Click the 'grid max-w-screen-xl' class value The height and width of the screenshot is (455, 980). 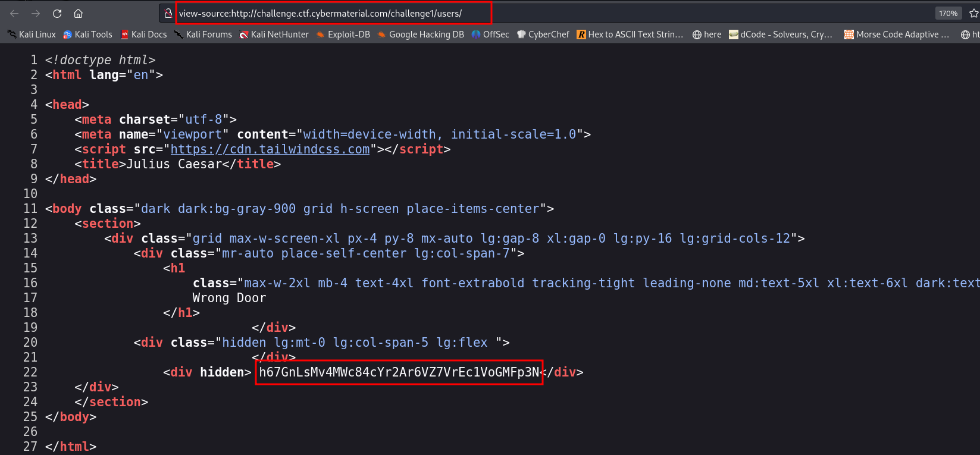(x=491, y=239)
